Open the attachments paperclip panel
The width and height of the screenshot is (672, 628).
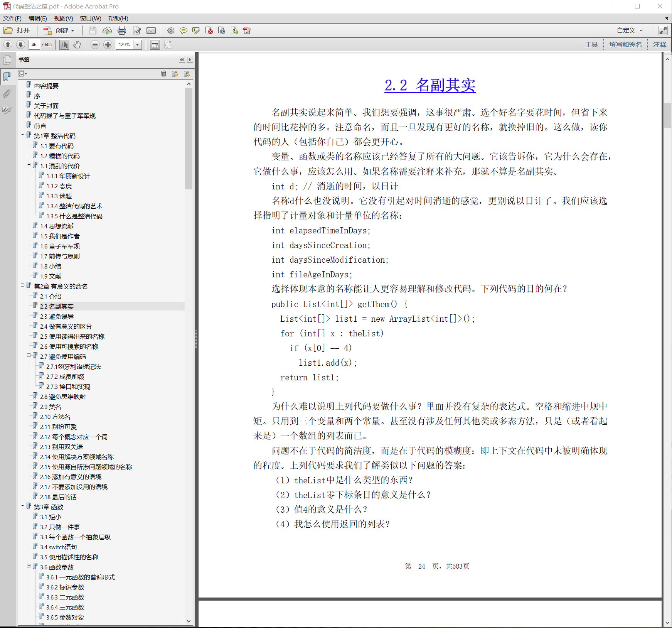(x=7, y=93)
